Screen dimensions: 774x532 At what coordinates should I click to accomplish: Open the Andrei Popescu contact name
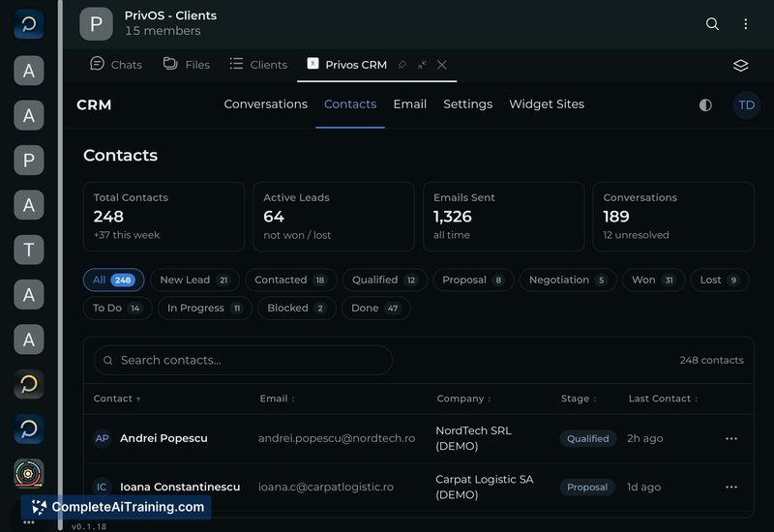pos(164,438)
